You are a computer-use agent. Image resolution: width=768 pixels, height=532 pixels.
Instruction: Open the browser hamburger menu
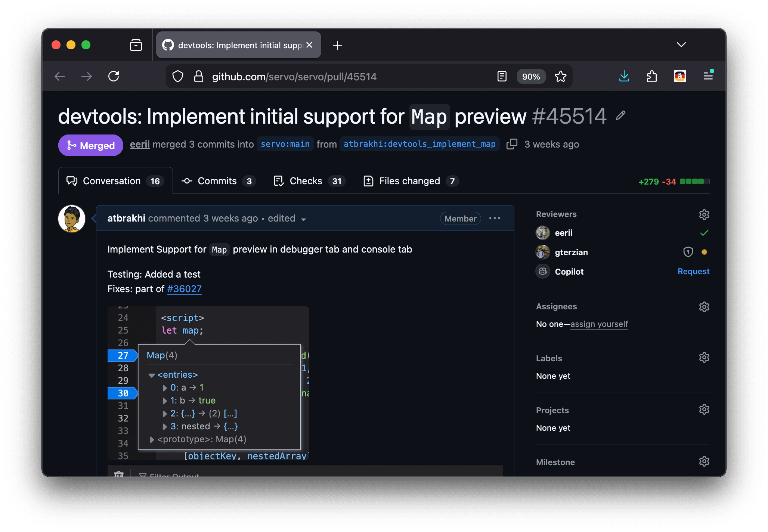[708, 77]
